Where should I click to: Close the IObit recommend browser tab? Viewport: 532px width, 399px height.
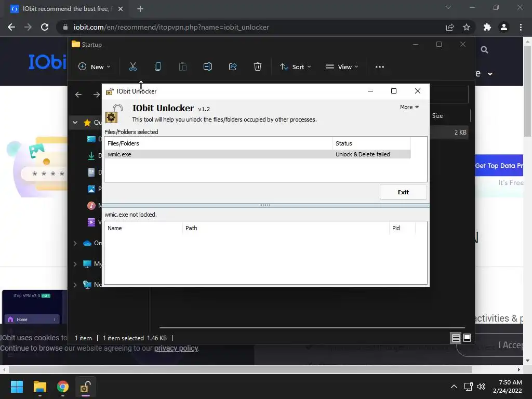[121, 9]
